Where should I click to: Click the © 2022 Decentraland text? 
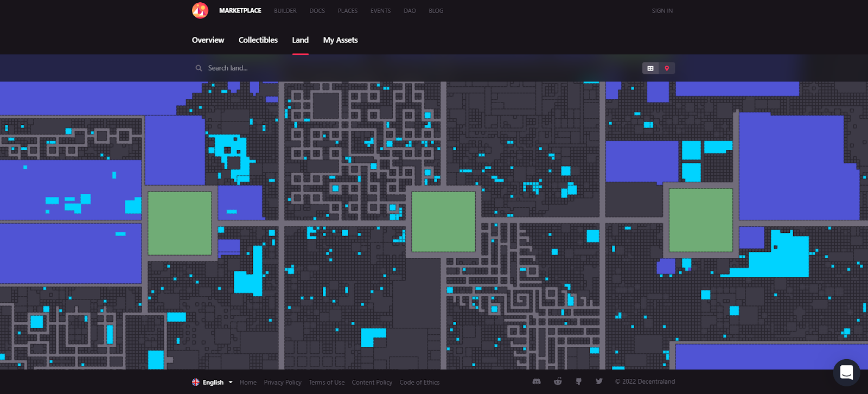point(645,382)
